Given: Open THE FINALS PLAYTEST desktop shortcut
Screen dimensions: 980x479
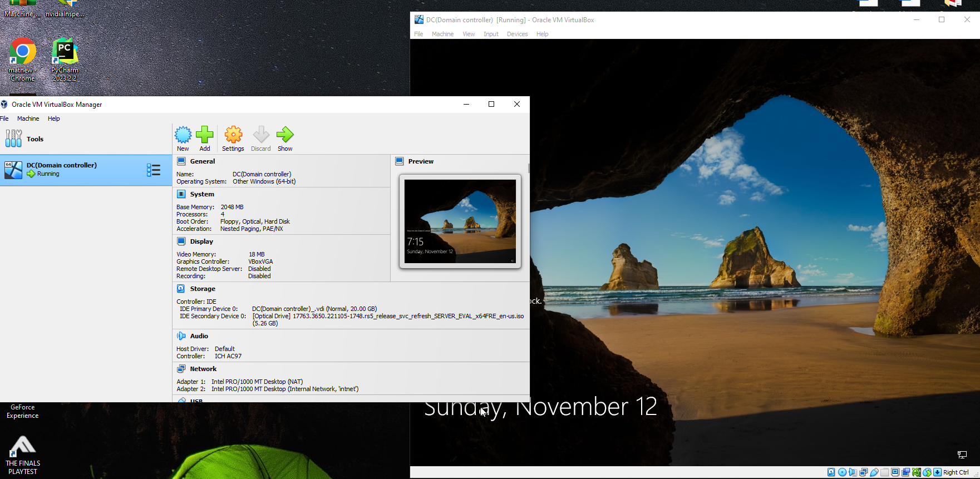Looking at the screenshot, I should [23, 456].
